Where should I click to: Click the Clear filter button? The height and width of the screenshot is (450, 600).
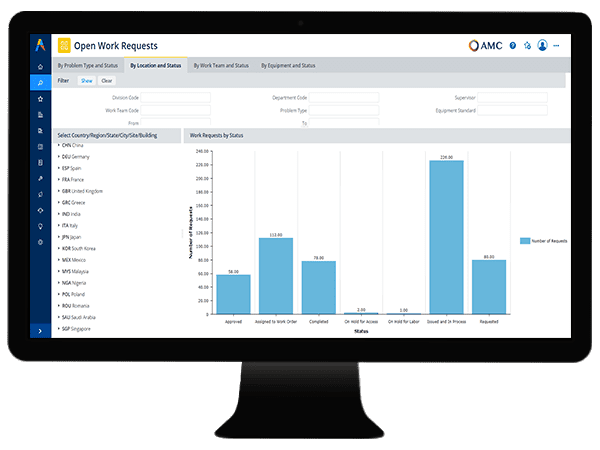pyautogui.click(x=107, y=81)
